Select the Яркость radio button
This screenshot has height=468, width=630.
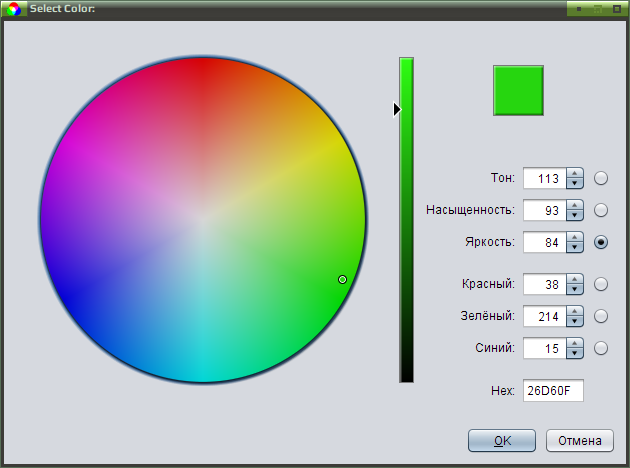click(x=601, y=242)
